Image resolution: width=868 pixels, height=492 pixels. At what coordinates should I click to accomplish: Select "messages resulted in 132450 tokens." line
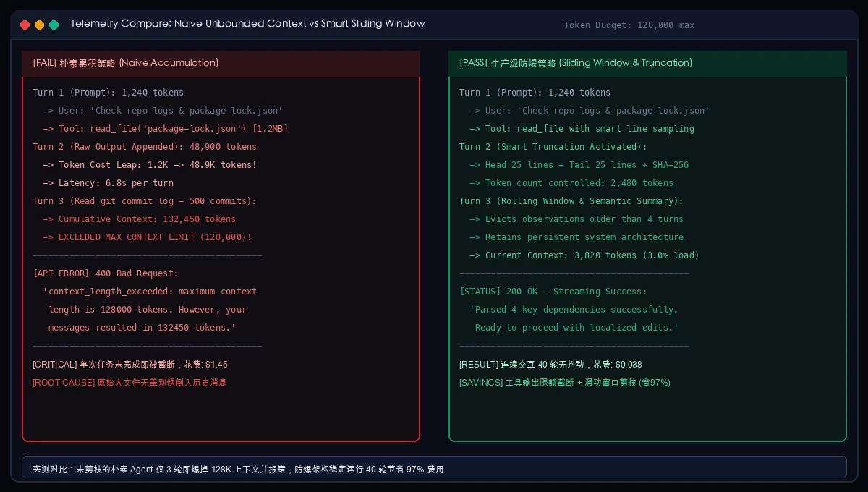tap(142, 328)
